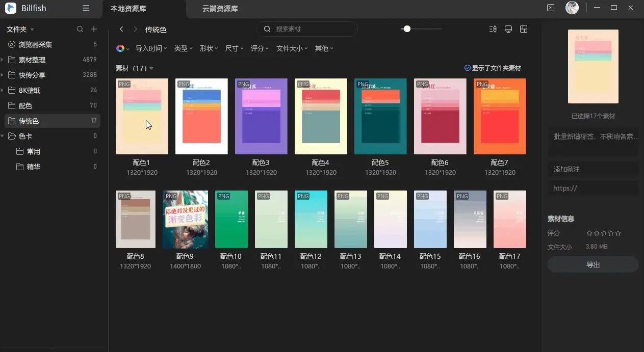The image size is (644, 352).
Task: Click the folder search magnifier icon
Action: 80,30
